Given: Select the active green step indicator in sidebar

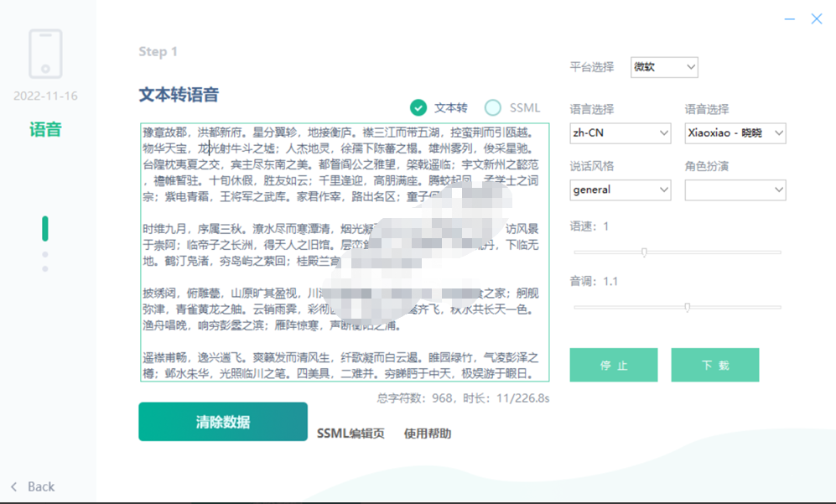Looking at the screenshot, I should (x=45, y=228).
